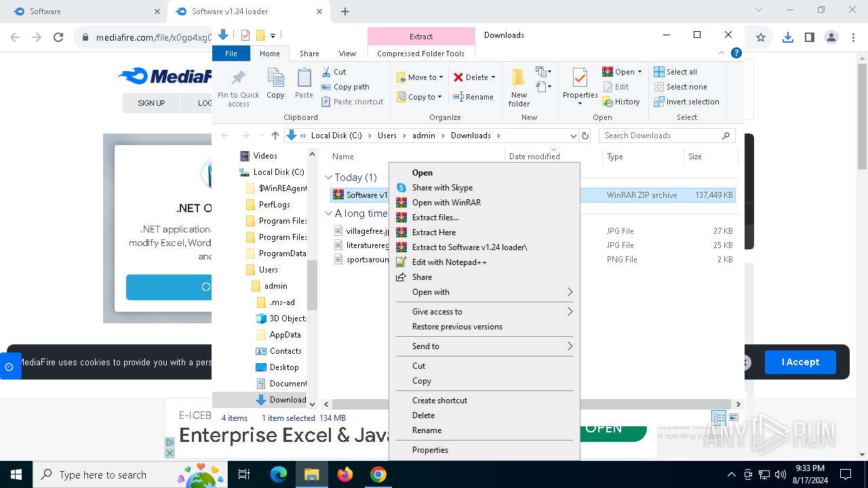Click the Paste icon in the ribbon
Image resolution: width=868 pixels, height=488 pixels.
tap(304, 79)
